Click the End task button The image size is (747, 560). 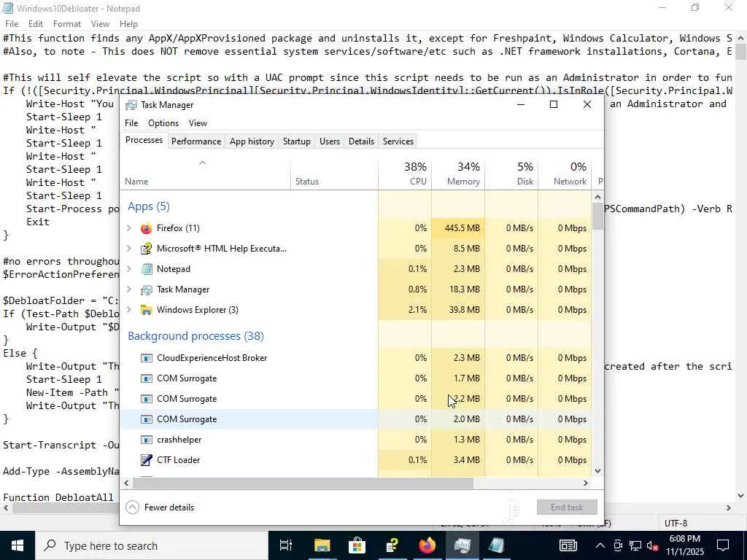pos(567,507)
